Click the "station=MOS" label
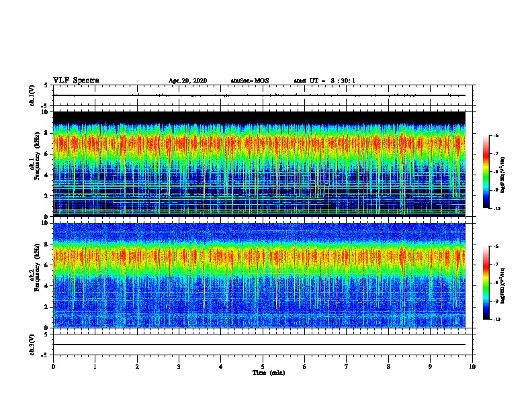The width and height of the screenshot is (532, 411). pos(250,81)
